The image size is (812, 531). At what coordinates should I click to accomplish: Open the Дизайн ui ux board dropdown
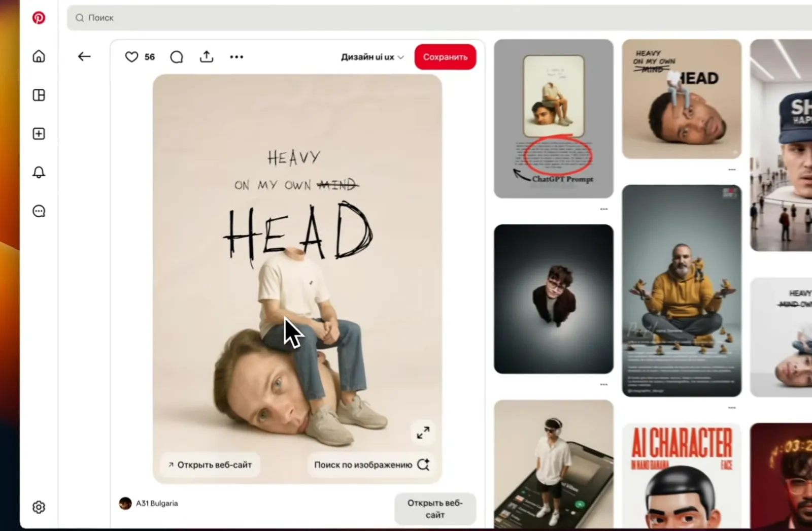tap(372, 57)
